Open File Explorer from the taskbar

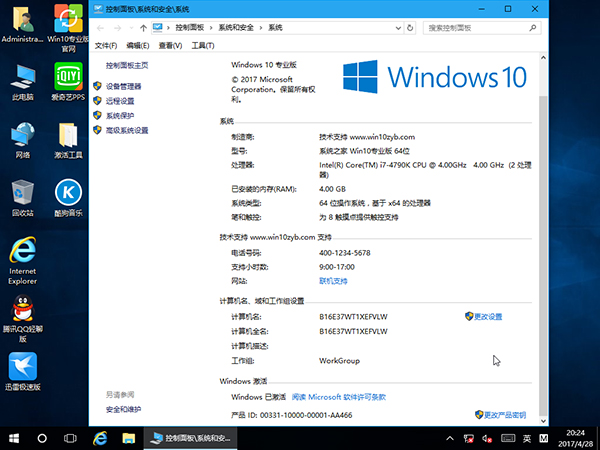[x=127, y=438]
